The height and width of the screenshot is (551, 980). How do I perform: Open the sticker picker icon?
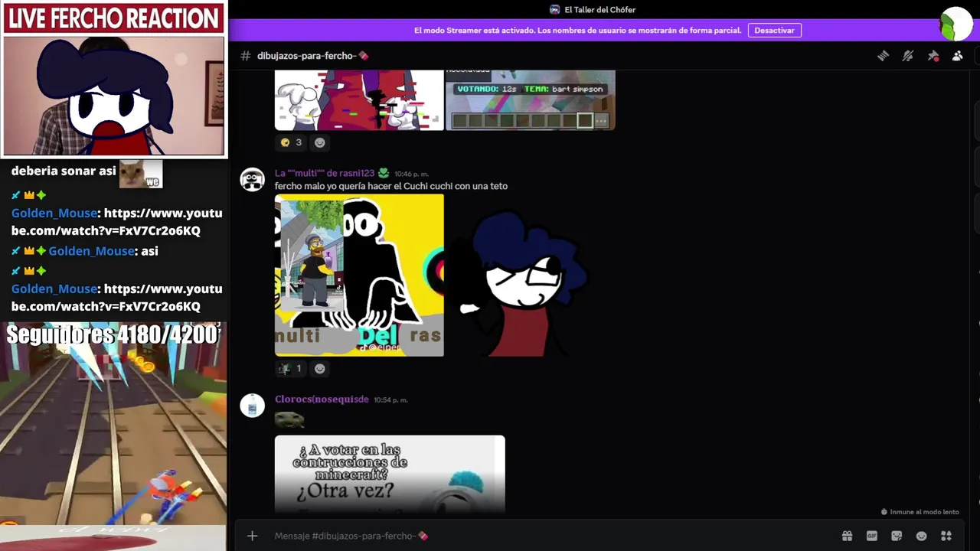point(897,536)
